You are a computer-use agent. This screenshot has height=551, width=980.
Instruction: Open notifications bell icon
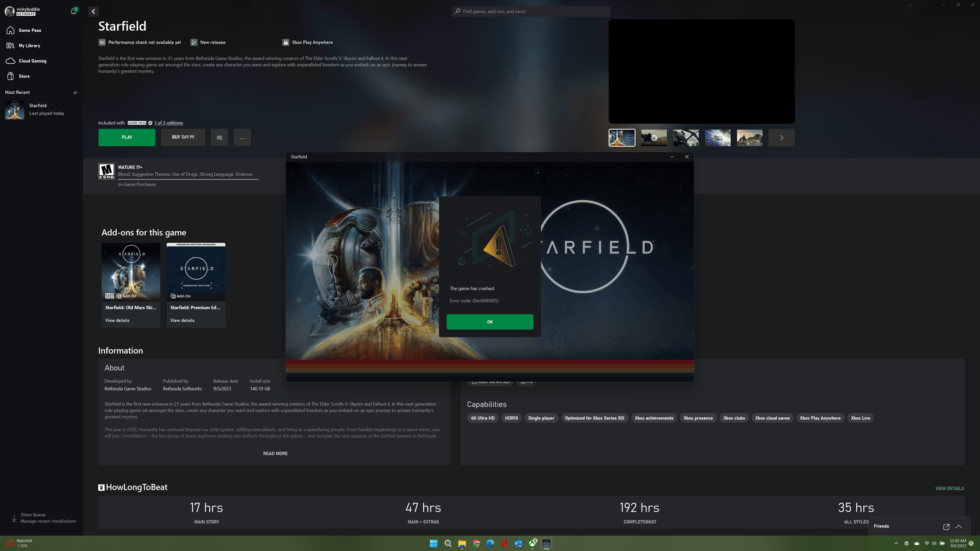74,11
